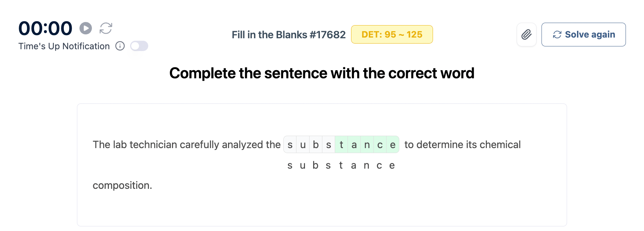Viewport: 644px width, 231px height.
Task: Click the "Complete the sentence with the correct word" heading
Action: 322,73
